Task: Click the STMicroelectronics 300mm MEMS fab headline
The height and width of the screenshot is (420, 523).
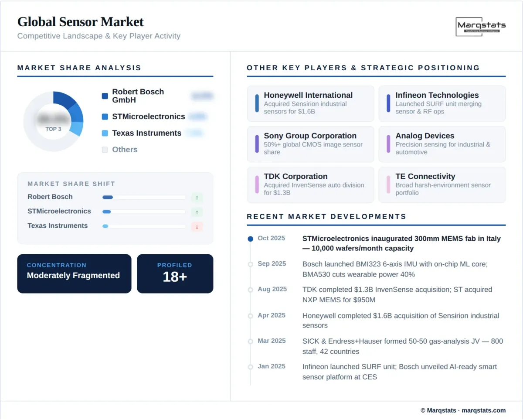Action: click(x=401, y=243)
